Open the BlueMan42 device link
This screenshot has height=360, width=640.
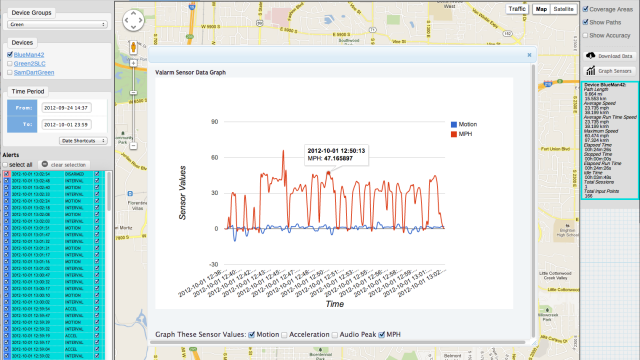pyautogui.click(x=29, y=55)
